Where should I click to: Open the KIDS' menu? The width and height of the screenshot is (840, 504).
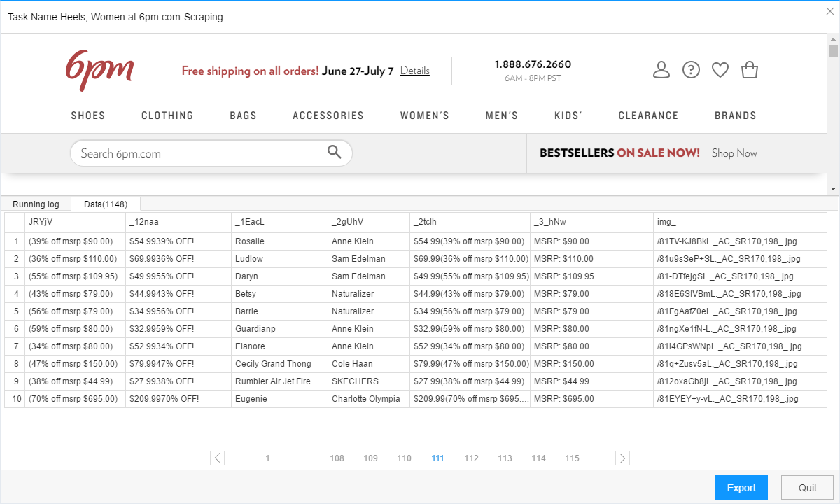568,115
